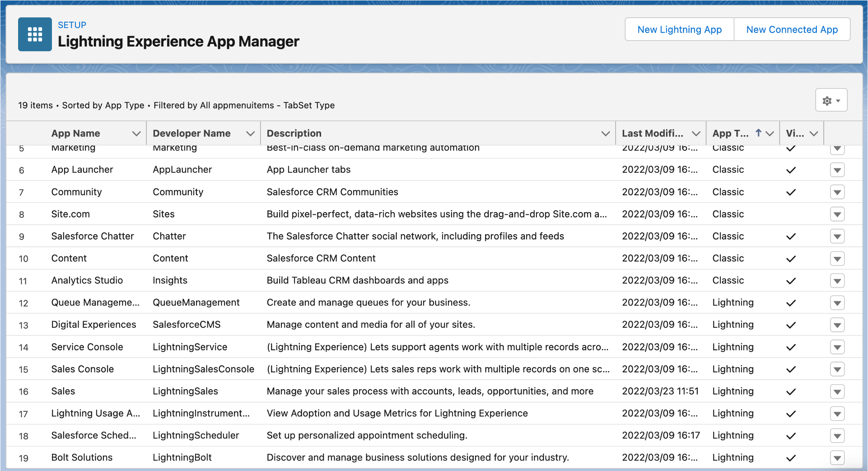Open row actions menu for Lightning Usage App
The height and width of the screenshot is (471, 868).
click(x=837, y=414)
